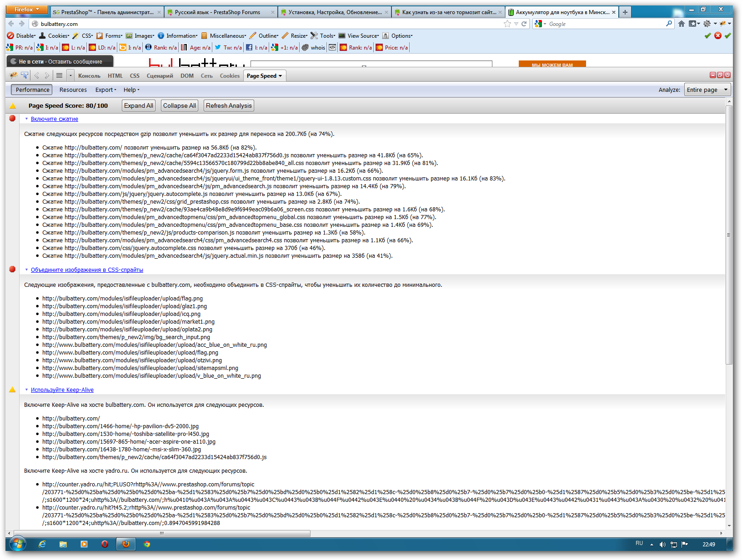Click the Alexa Rank: n/a indicator
This screenshot has width=742, height=560.
161,47
